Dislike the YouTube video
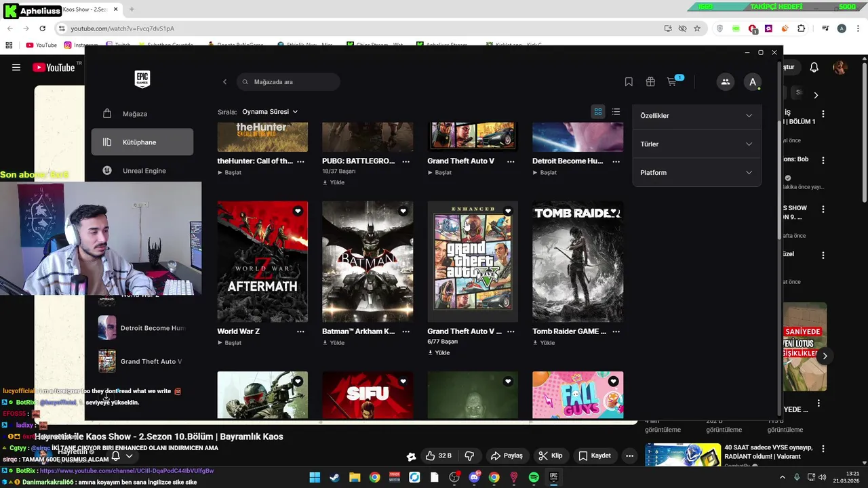 (x=469, y=455)
